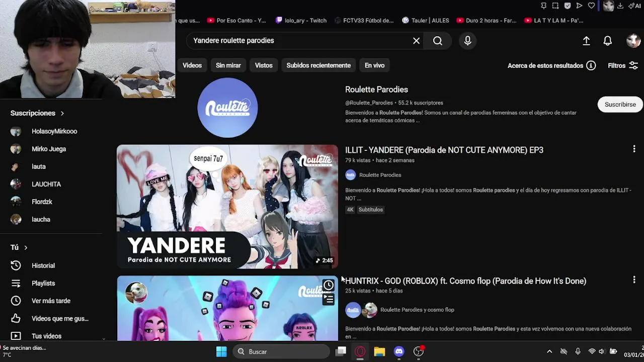Open the ILLIT - YANDERE video title
Image resolution: width=644 pixels, height=362 pixels.
[444, 150]
